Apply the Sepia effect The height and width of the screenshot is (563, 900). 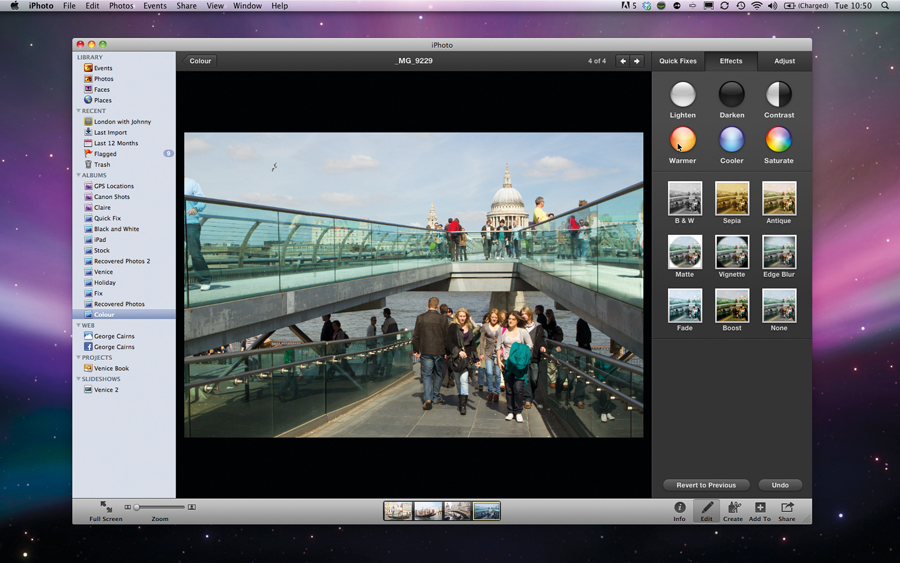point(732,199)
